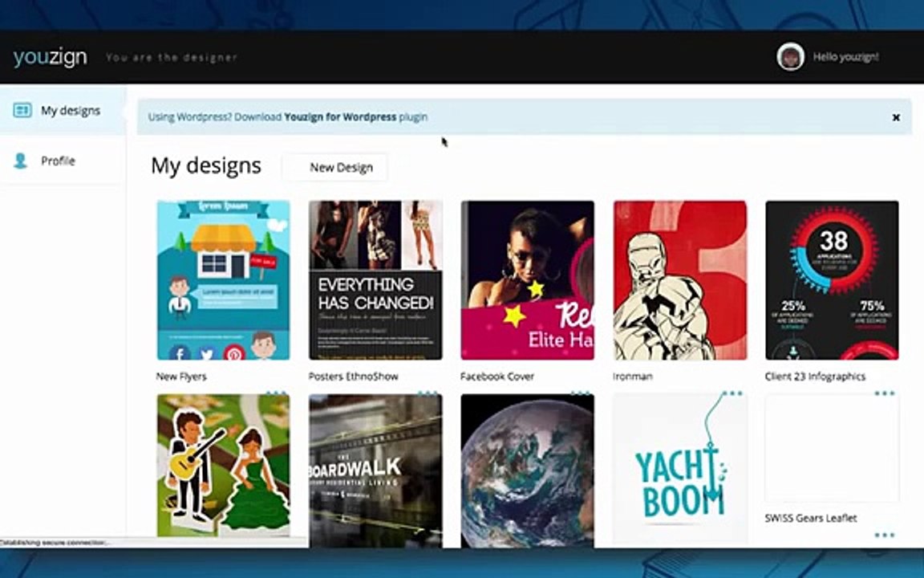Open Client 23 Infographics thumbnail
Screen dimensions: 924x578
point(832,280)
